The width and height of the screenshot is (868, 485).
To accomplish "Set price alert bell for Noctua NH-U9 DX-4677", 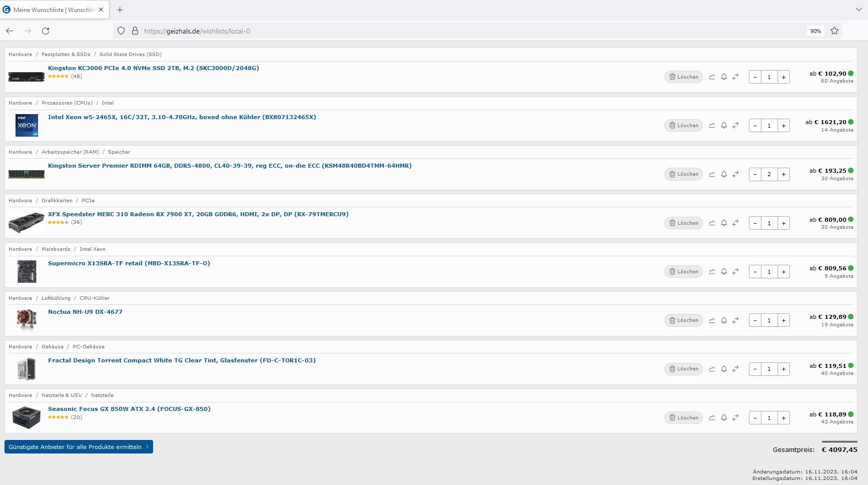I will click(724, 320).
